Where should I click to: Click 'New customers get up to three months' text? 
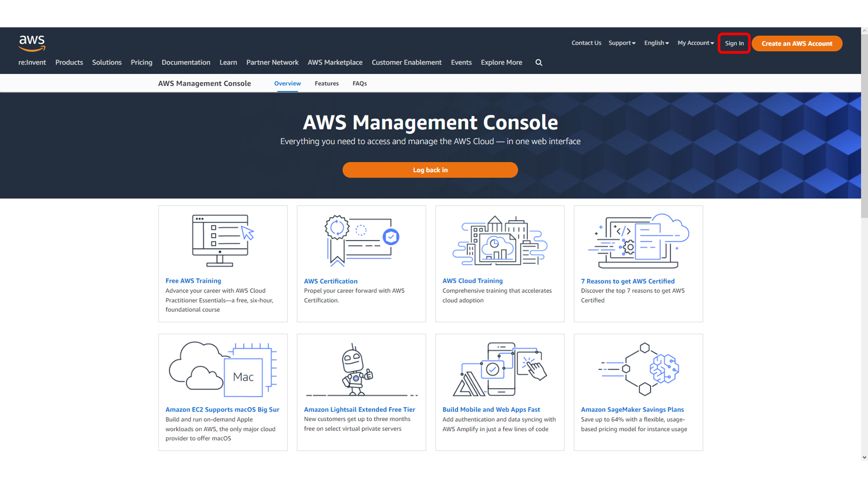[x=357, y=424]
